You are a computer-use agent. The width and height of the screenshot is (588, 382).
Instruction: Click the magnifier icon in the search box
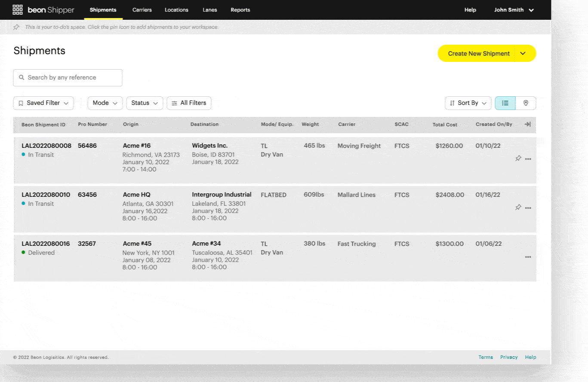tap(22, 78)
